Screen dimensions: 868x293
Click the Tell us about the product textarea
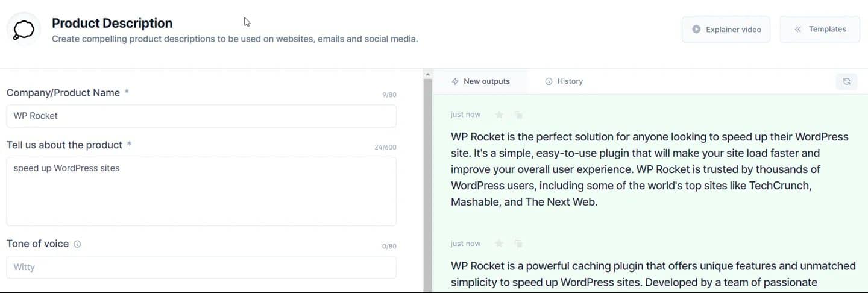coord(201,191)
